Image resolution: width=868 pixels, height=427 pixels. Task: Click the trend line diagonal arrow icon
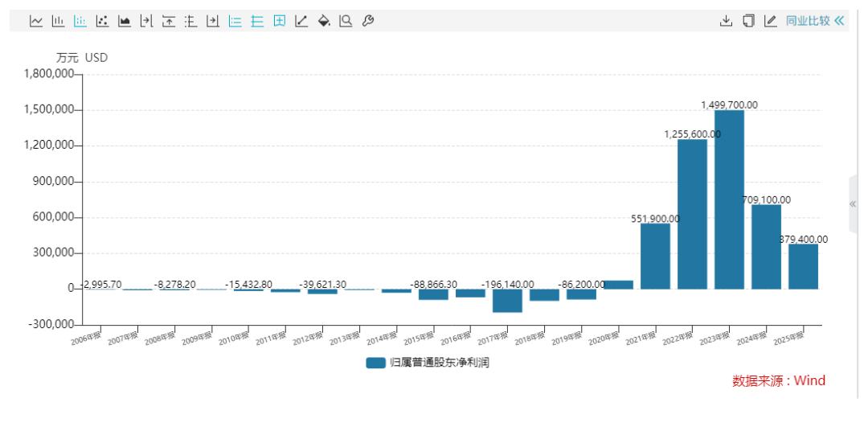[x=301, y=21]
